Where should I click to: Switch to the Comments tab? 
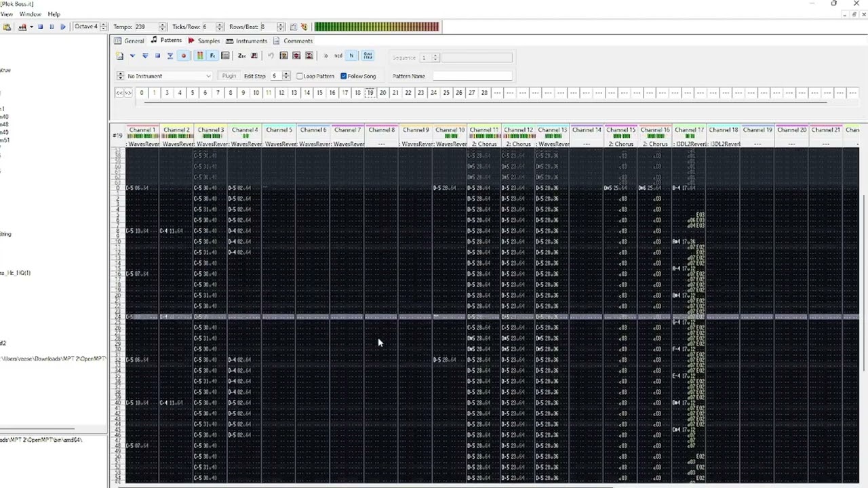coord(292,41)
